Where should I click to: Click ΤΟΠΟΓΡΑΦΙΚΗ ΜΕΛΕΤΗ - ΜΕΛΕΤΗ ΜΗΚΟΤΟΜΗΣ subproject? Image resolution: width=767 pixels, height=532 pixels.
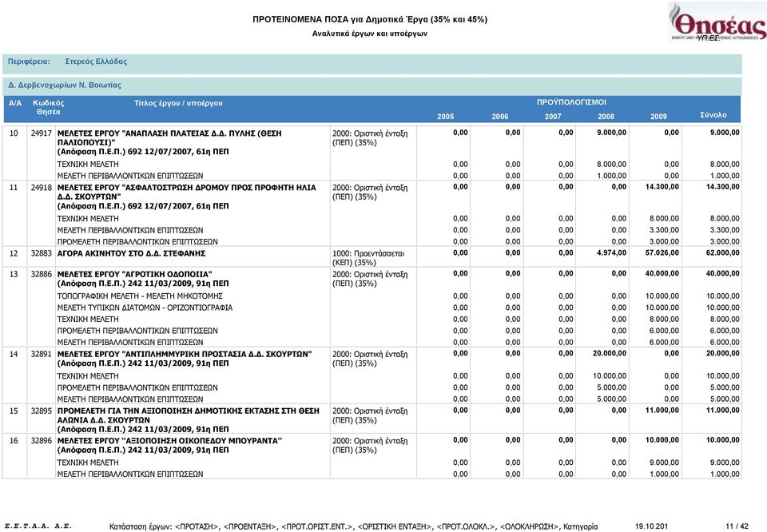point(140,296)
